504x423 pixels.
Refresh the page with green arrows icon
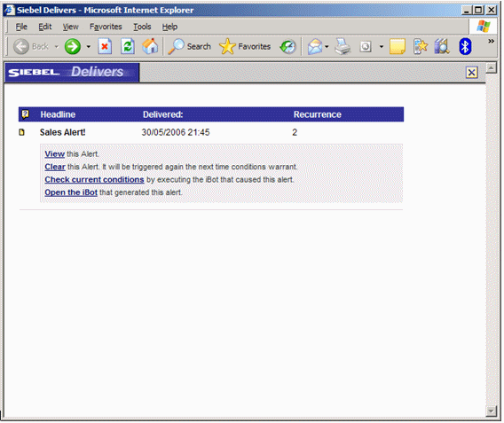tap(128, 47)
